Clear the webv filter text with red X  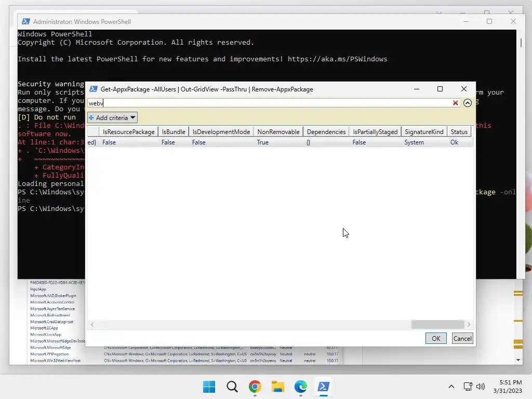click(455, 103)
